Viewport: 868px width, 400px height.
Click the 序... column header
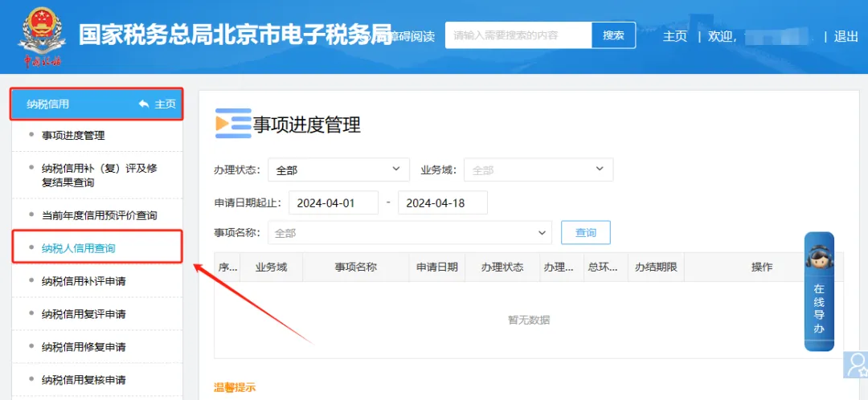227,267
